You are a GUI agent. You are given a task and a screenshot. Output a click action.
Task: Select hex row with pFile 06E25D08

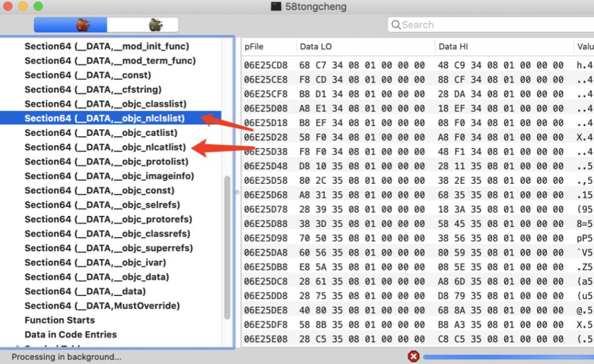tap(417, 109)
